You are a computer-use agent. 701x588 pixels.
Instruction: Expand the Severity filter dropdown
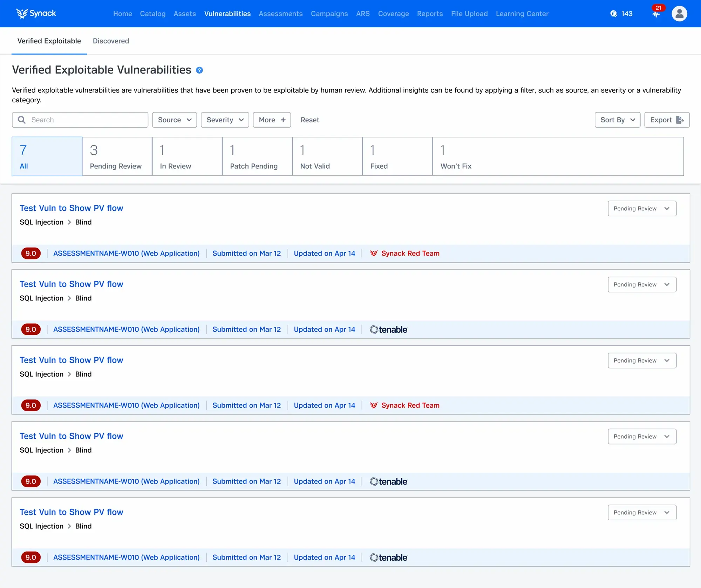click(x=225, y=120)
